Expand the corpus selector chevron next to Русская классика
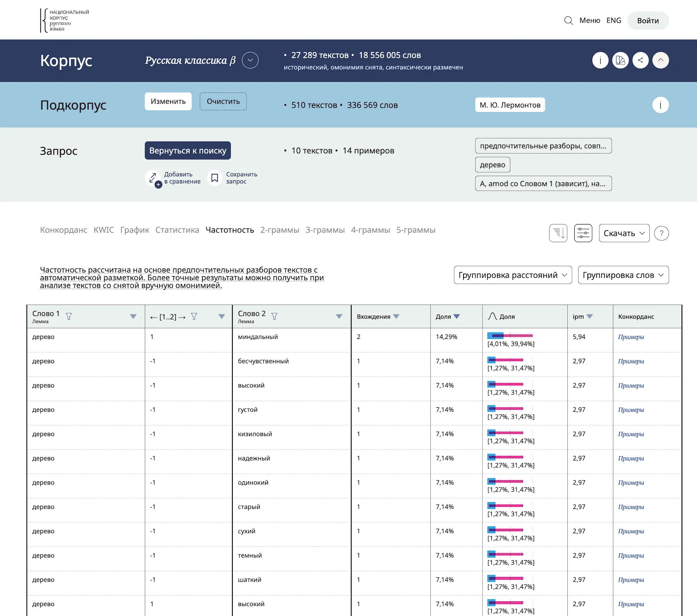 [250, 60]
